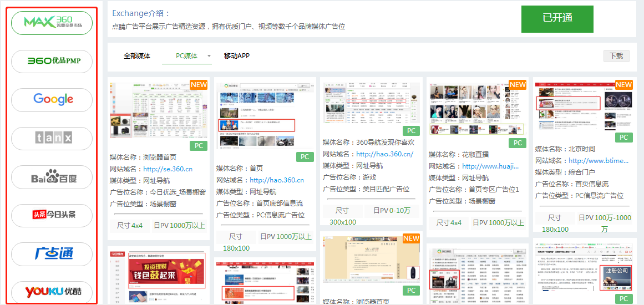This screenshot has width=644, height=305.
Task: Select the 今日头条 exchange logo
Action: [52, 215]
